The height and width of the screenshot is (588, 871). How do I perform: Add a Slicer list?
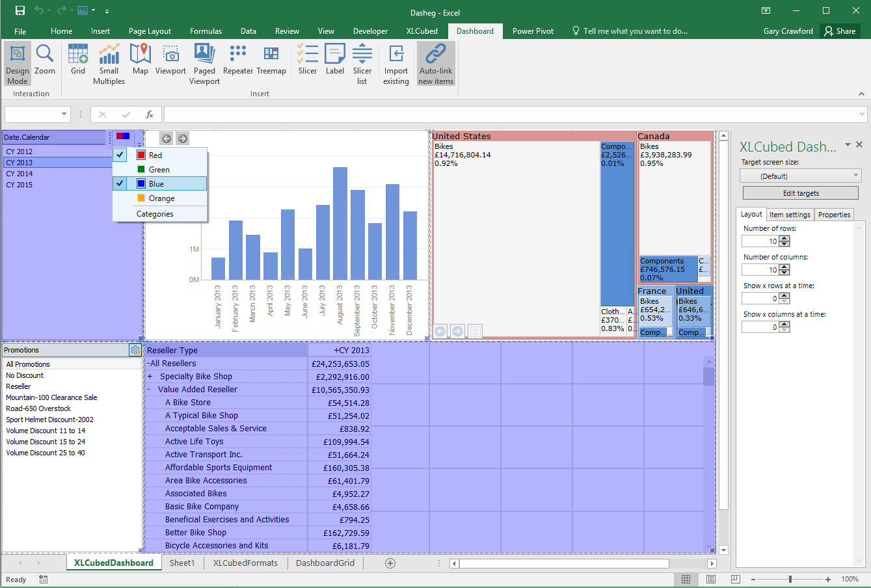pyautogui.click(x=362, y=64)
